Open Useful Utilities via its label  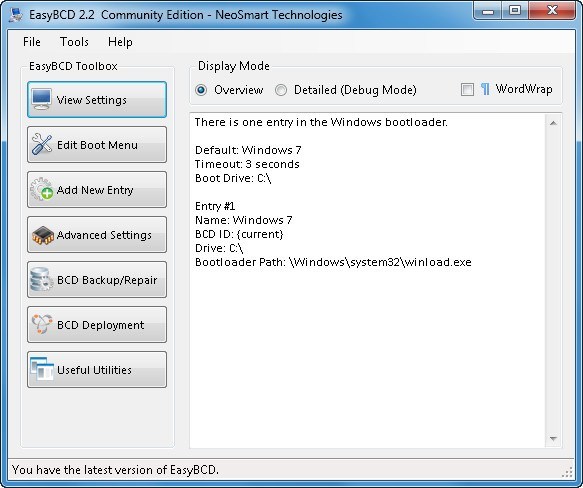coord(94,370)
